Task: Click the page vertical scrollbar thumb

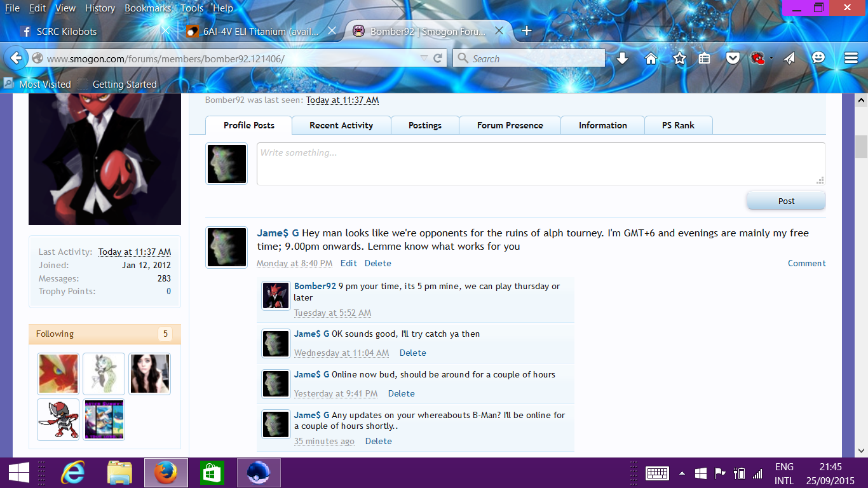Action: pos(861,147)
